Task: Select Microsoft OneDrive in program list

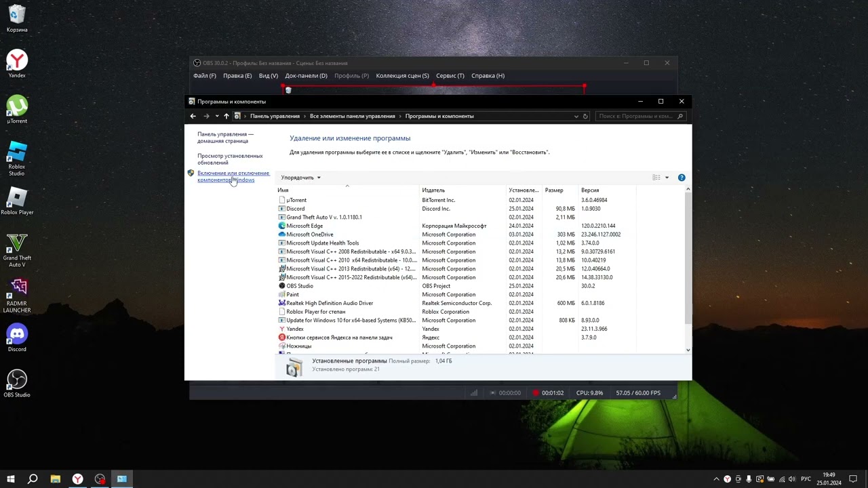Action: (310, 235)
